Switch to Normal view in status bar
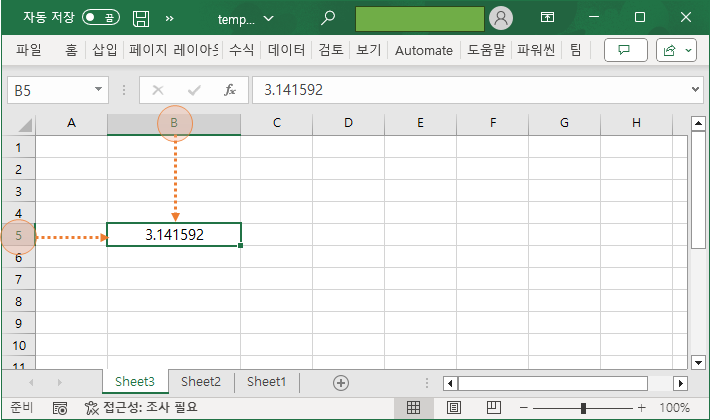This screenshot has width=710, height=420. tap(412, 408)
